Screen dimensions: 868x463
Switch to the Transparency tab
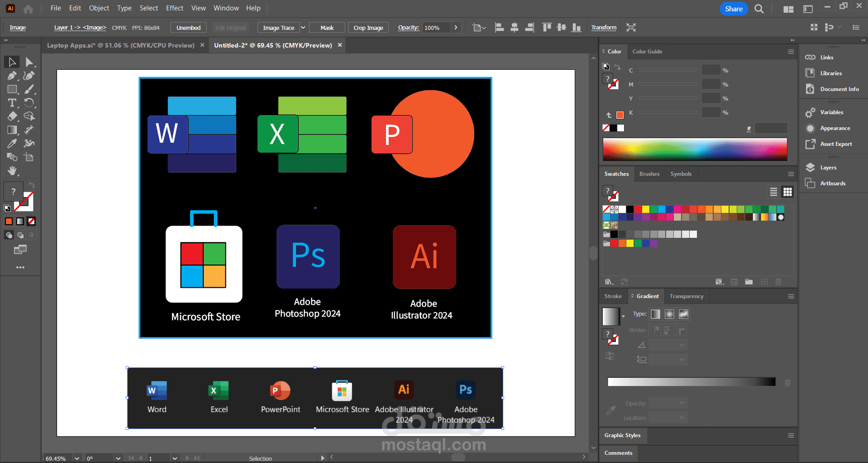click(687, 296)
